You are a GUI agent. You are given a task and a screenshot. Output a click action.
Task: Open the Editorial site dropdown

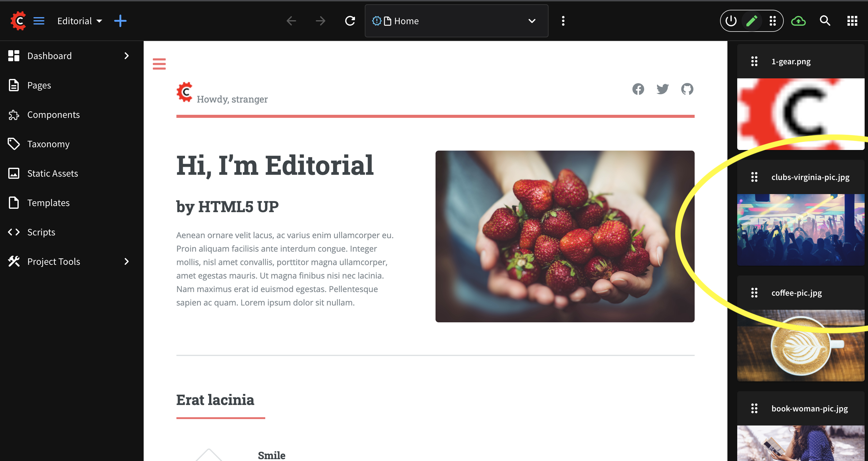coord(80,21)
